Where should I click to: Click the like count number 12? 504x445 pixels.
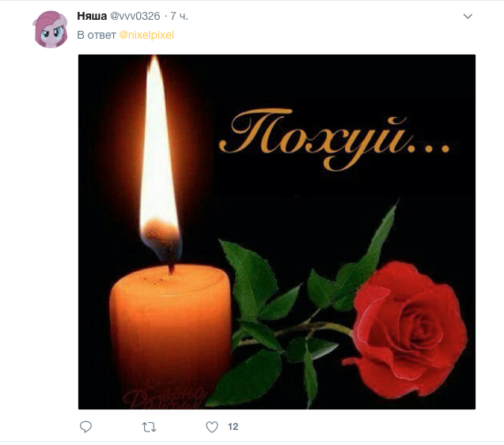[233, 427]
